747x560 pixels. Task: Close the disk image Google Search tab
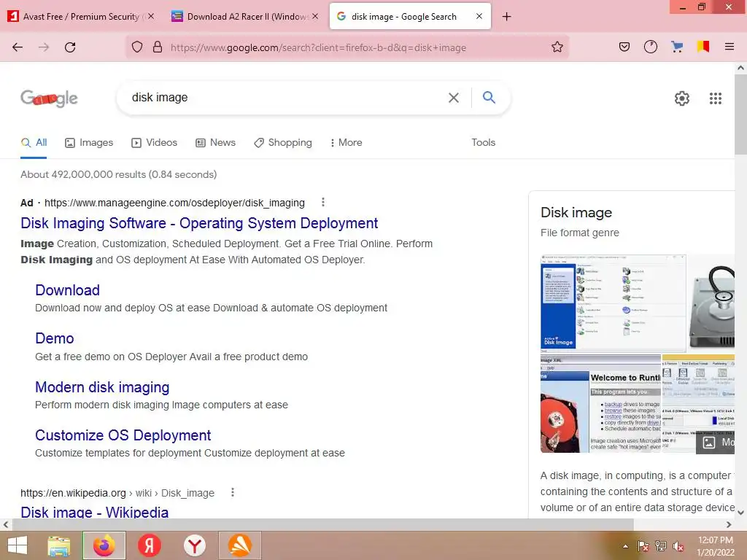coord(479,16)
